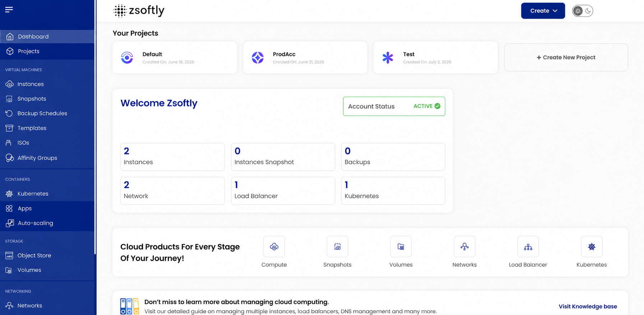The height and width of the screenshot is (315, 644).
Task: Click the ProdAcc project logo icon
Action: [258, 57]
